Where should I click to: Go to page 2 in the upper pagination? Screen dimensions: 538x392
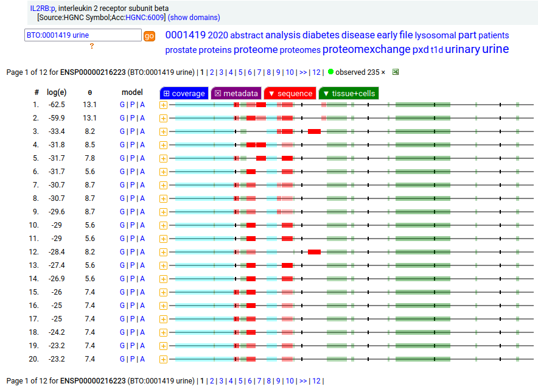tap(212, 72)
